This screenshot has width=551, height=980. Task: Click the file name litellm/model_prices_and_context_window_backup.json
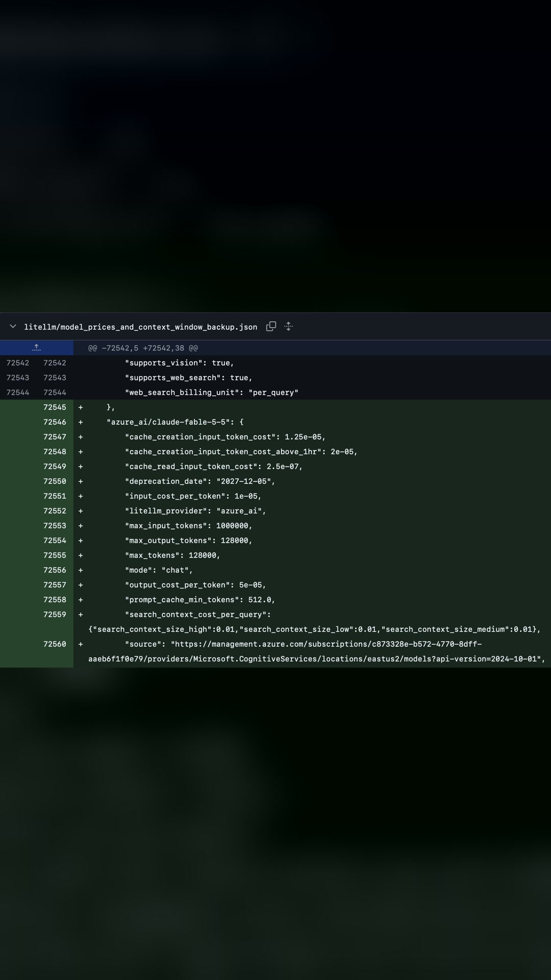(141, 327)
